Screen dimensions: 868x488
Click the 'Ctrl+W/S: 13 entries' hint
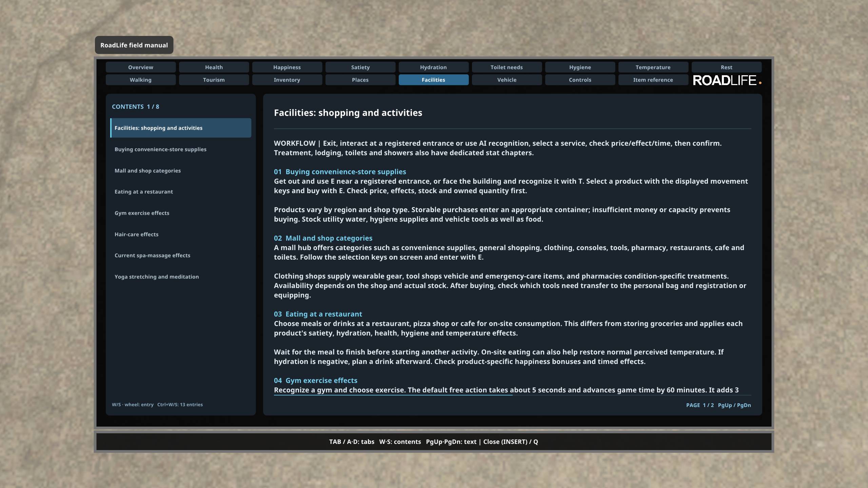pos(180,404)
